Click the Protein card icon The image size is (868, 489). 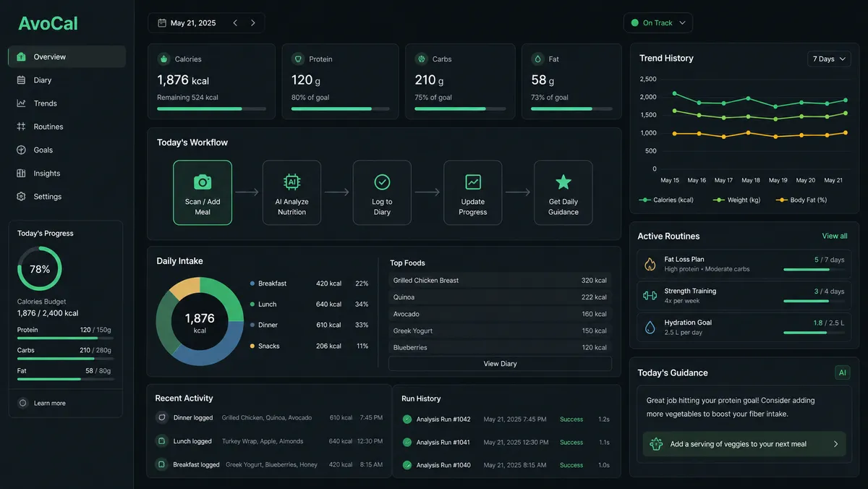298,59
